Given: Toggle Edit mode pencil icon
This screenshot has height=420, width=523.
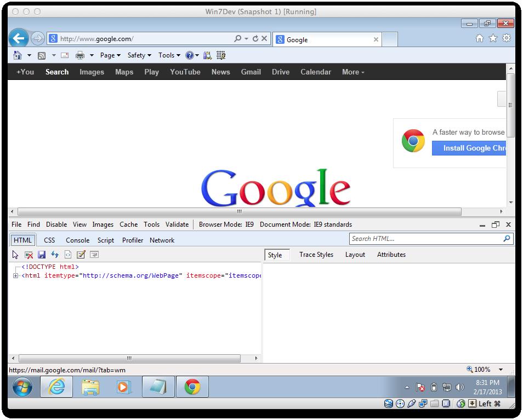Looking at the screenshot, I should (x=81, y=255).
